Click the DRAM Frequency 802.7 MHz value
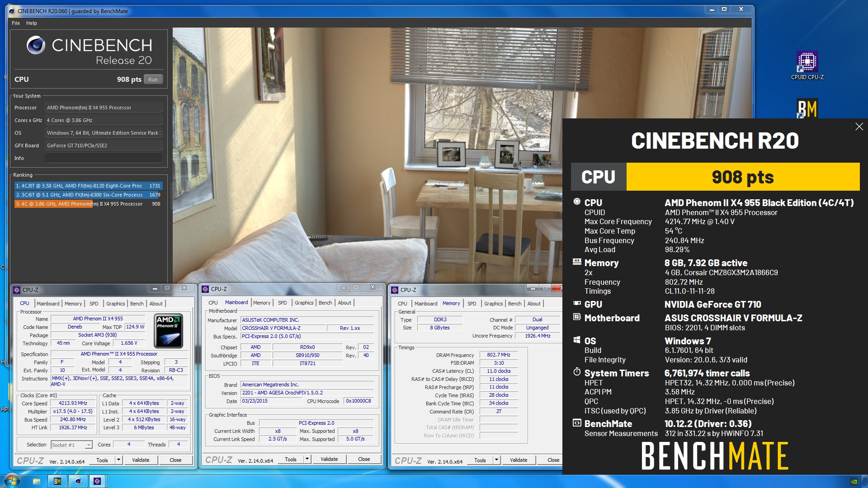Viewport: 868px width, 488px height. click(499, 355)
